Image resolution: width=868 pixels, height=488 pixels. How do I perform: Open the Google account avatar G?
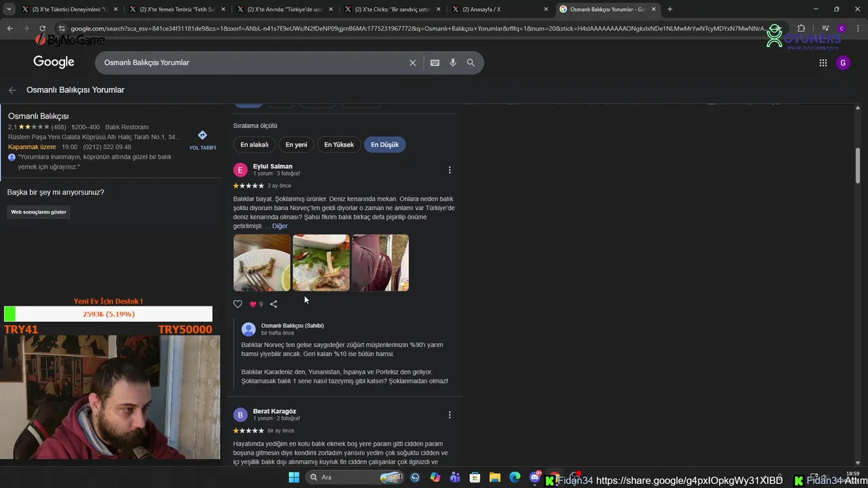843,63
